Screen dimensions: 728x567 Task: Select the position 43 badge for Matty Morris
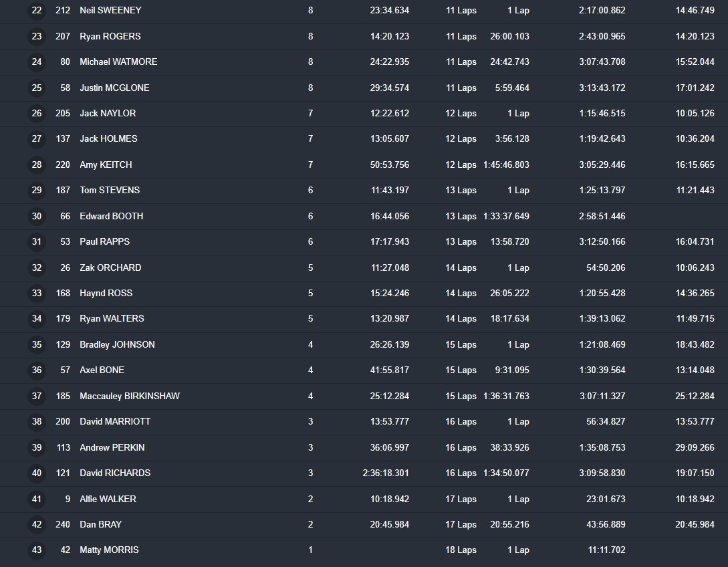(x=37, y=550)
